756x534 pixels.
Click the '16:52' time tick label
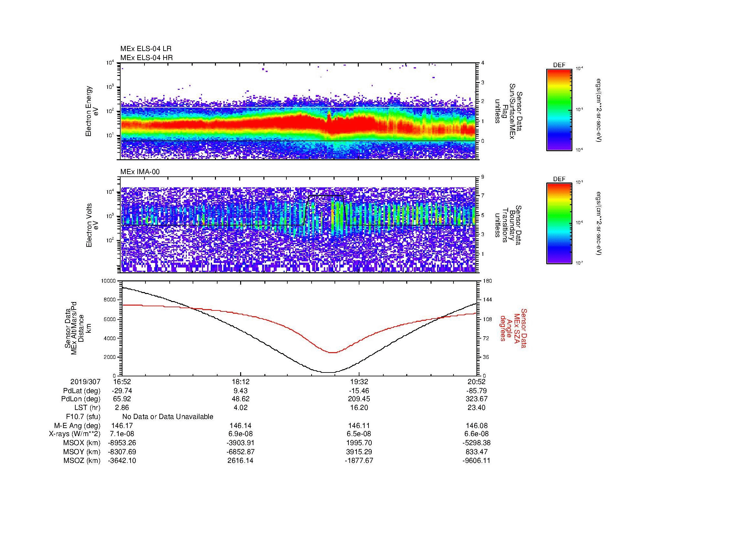122,382
